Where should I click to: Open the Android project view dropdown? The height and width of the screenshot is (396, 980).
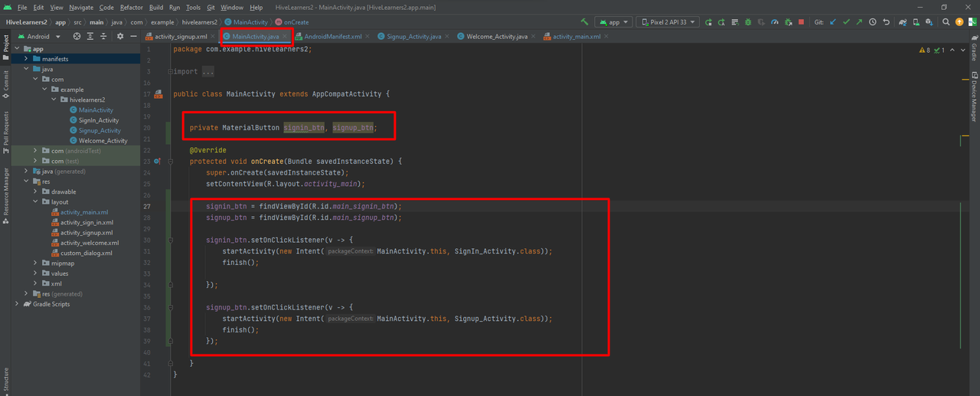pos(39,36)
